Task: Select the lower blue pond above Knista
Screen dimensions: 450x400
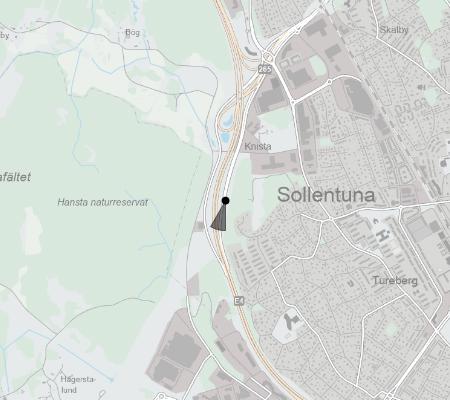Action: point(225,137)
